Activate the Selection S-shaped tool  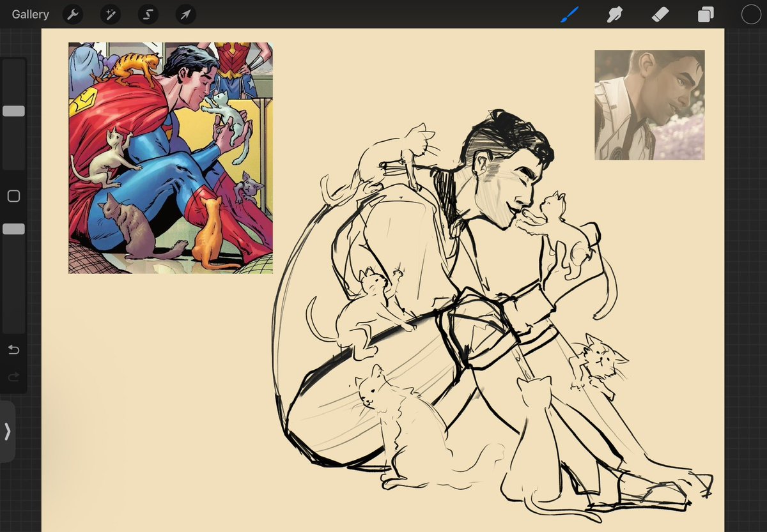[x=148, y=15]
